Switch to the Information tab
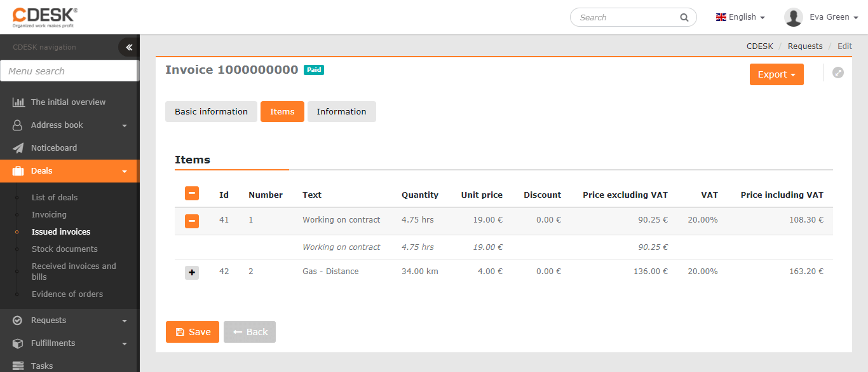Image resolution: width=868 pixels, height=372 pixels. click(341, 111)
